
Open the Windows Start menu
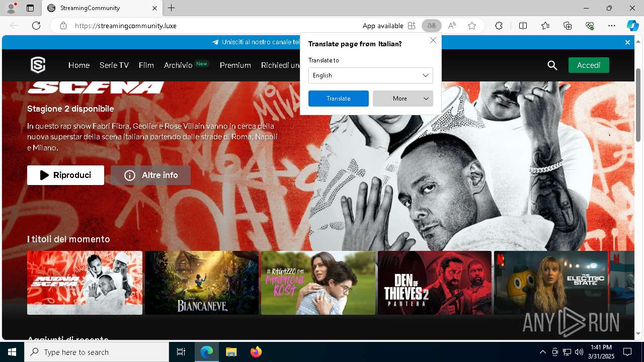pyautogui.click(x=12, y=352)
